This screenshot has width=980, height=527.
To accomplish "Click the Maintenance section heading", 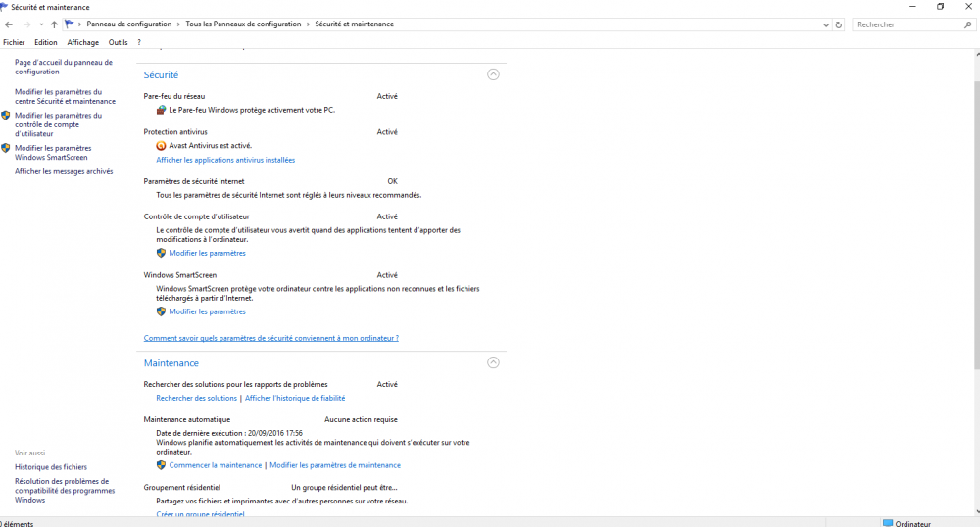I will click(171, 362).
